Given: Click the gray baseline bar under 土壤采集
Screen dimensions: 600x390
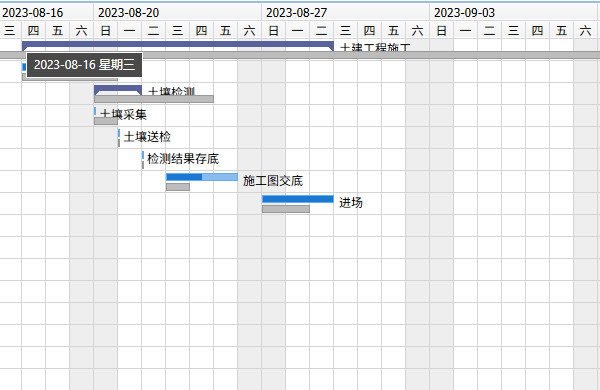Looking at the screenshot, I should point(106,121).
